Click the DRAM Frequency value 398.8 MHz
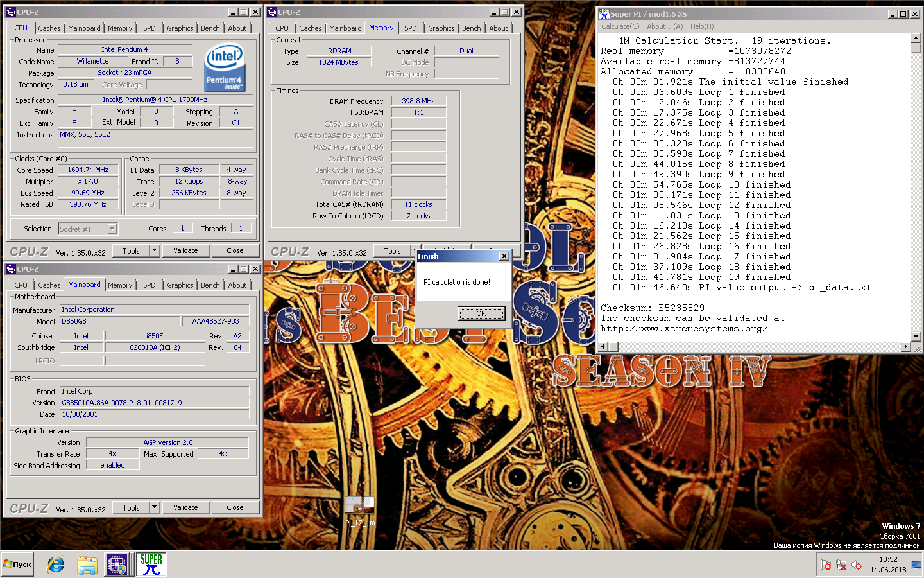The image size is (924, 578). (418, 101)
